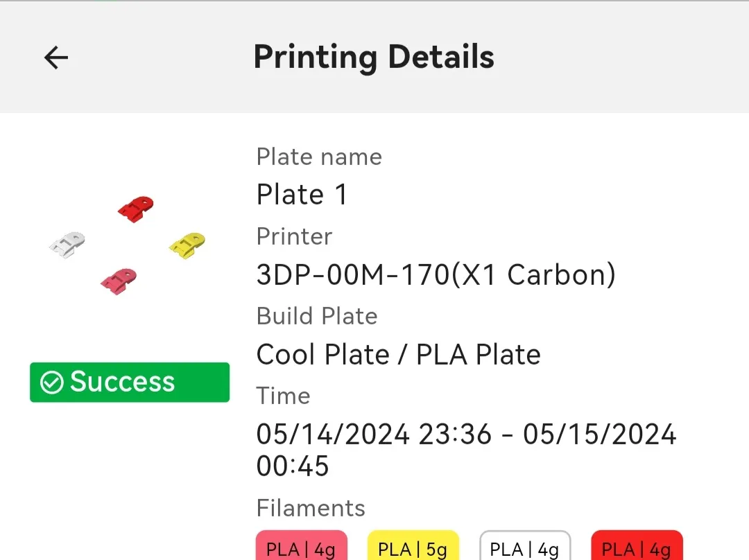Tap the Cool Plate / PLA Plate value
The width and height of the screenshot is (749, 560).
(x=398, y=355)
